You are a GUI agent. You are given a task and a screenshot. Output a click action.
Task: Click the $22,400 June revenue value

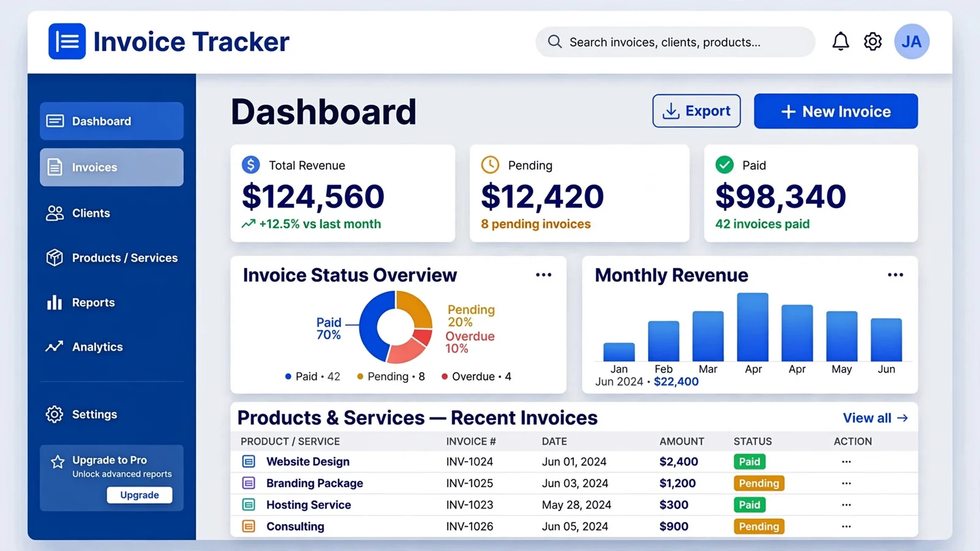676,381
